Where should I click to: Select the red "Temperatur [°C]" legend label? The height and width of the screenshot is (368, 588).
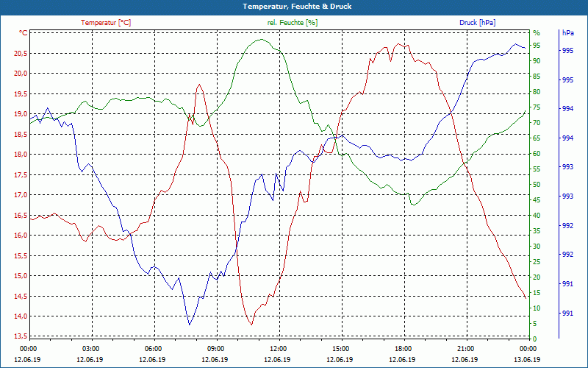(106, 23)
